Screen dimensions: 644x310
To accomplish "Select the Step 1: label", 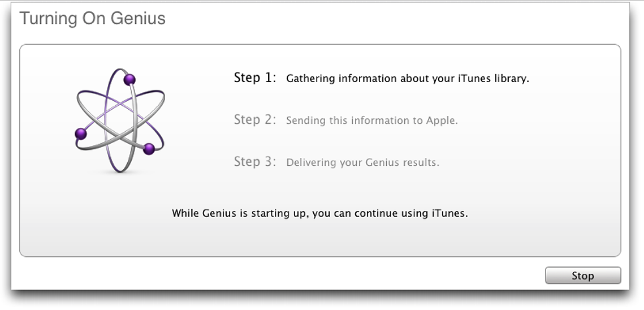I will 255,77.
